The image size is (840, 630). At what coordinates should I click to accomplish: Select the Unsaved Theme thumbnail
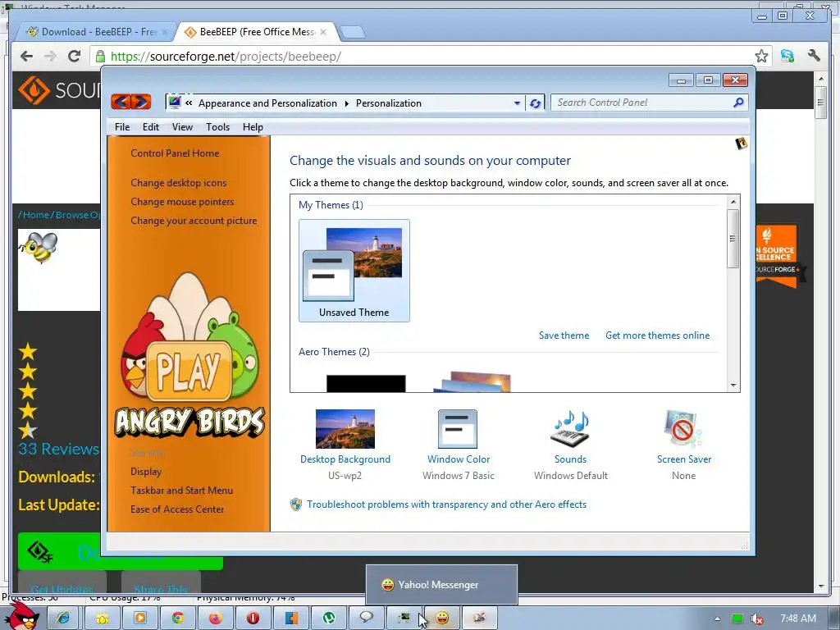[x=354, y=271]
